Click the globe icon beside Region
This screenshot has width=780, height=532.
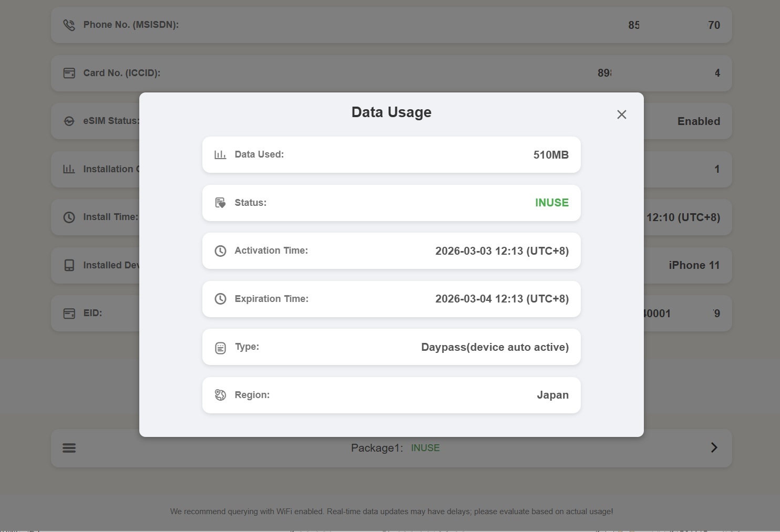tap(220, 395)
